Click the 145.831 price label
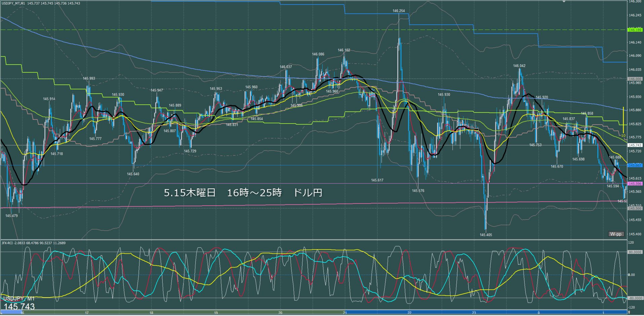 click(232, 125)
